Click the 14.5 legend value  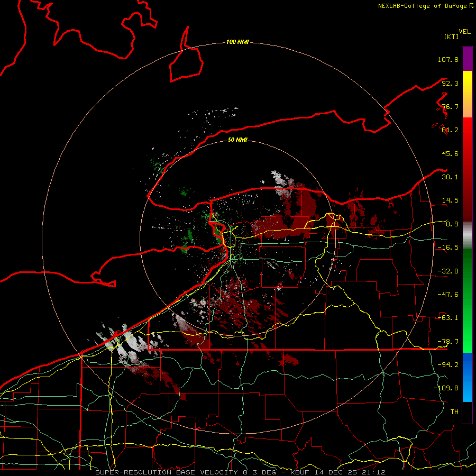pyautogui.click(x=450, y=200)
